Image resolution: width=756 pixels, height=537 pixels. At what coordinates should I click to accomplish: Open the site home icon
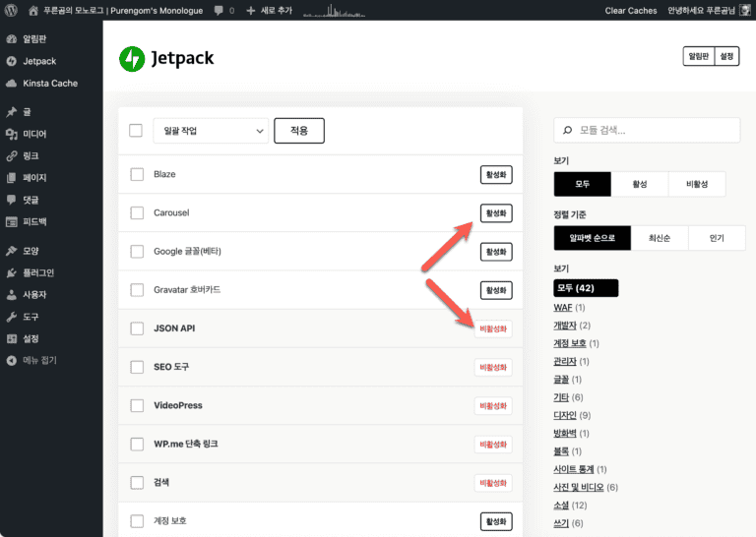[32, 11]
